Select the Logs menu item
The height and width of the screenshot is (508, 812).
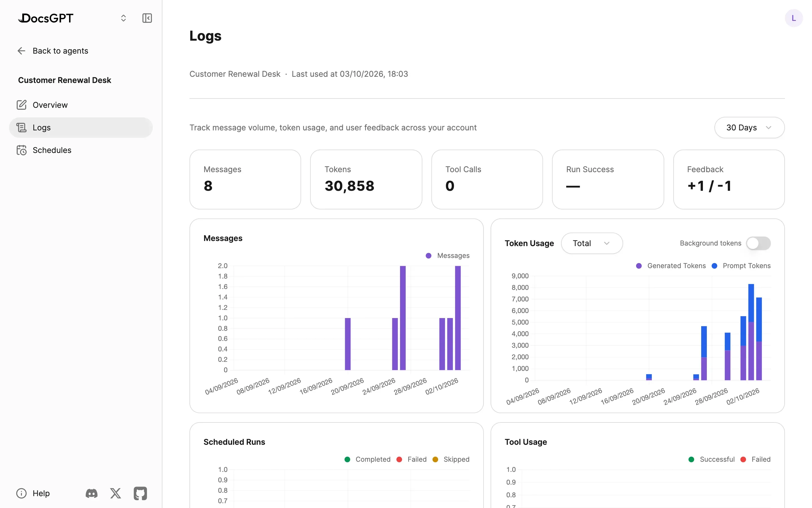pyautogui.click(x=81, y=128)
